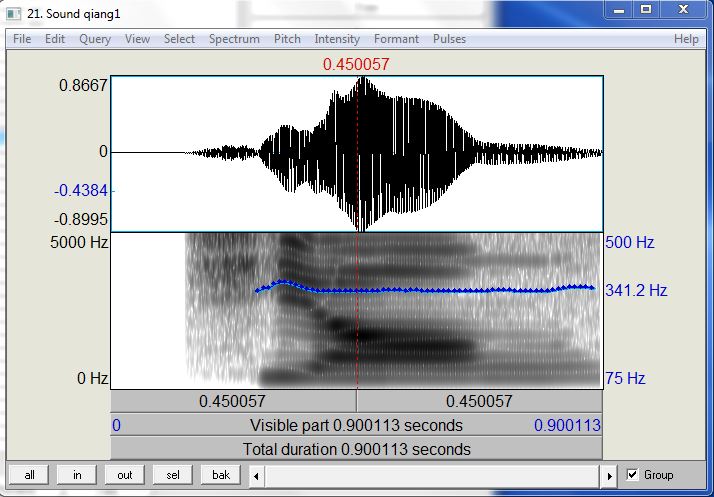
Task: Minimize the Sound qiang1 window
Action: pos(619,10)
